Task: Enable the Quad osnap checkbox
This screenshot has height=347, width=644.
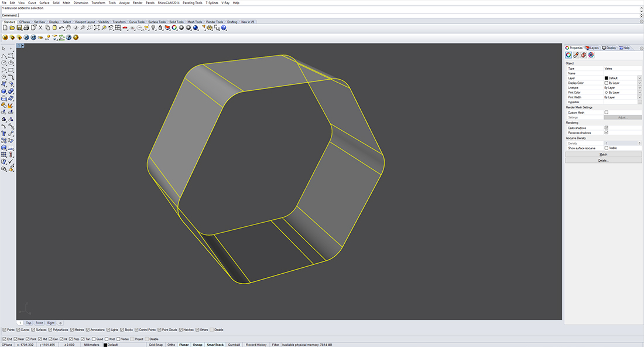Action: pyautogui.click(x=94, y=339)
